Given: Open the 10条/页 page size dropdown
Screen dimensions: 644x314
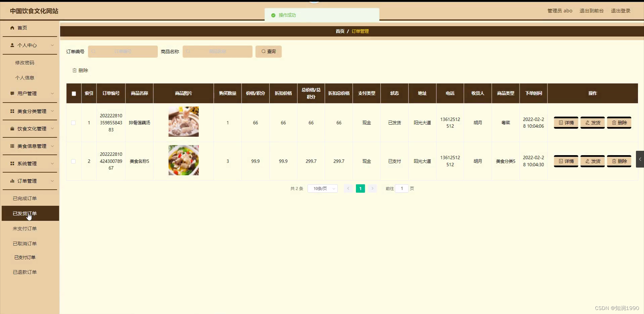Looking at the screenshot, I should tap(322, 188).
